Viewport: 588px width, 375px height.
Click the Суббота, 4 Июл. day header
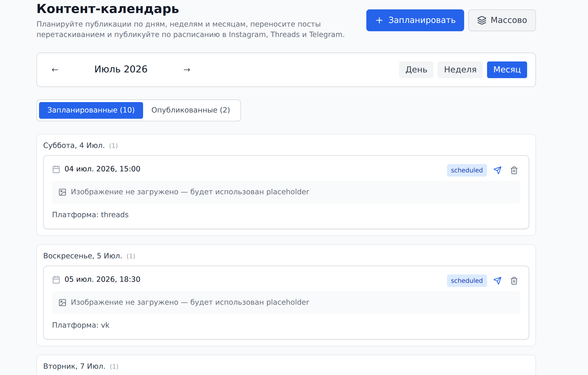pos(74,145)
